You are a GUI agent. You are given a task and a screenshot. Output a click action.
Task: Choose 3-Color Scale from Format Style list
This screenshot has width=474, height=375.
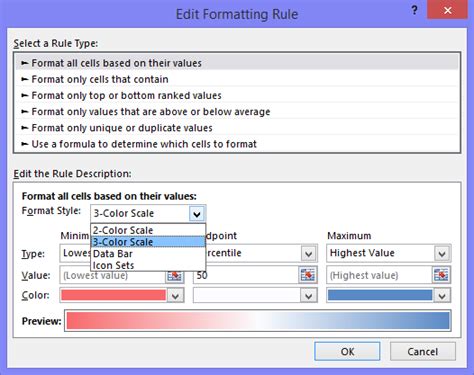(148, 242)
